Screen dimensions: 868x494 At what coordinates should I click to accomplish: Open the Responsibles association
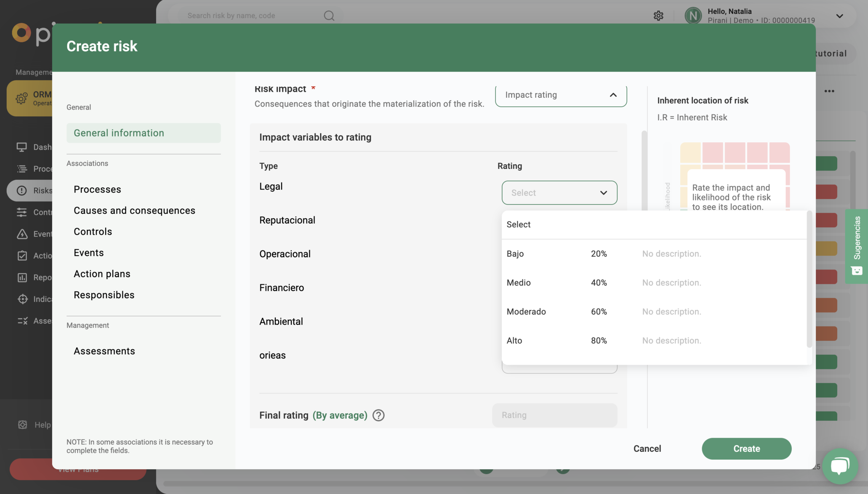104,295
